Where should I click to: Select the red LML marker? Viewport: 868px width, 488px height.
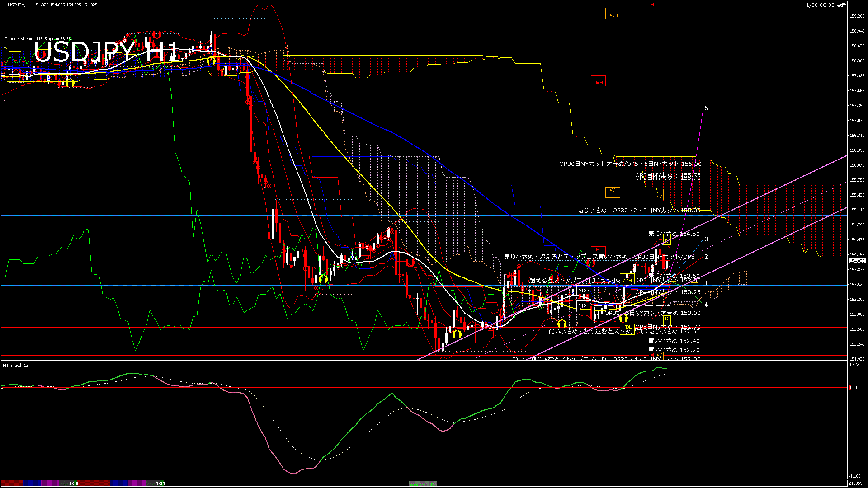[598, 249]
